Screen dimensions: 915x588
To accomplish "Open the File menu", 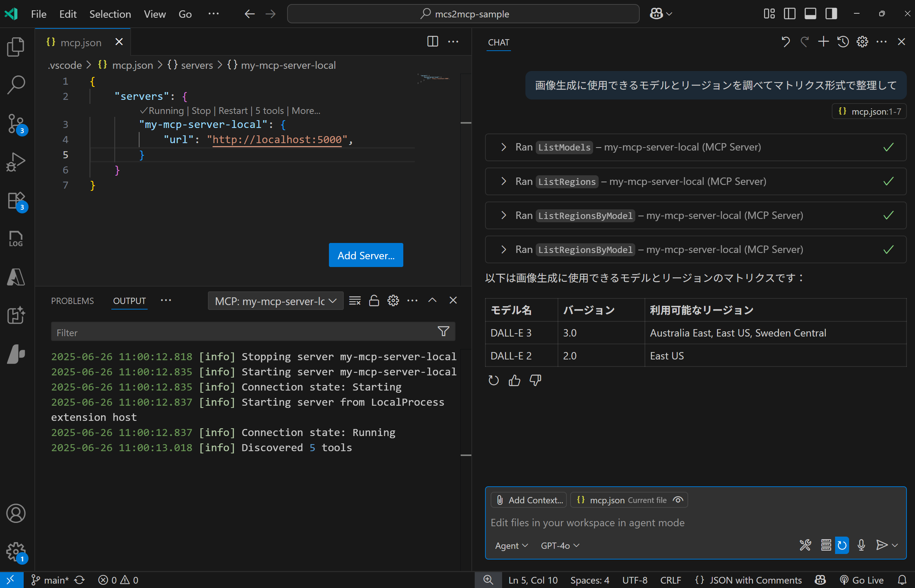I will (x=38, y=14).
